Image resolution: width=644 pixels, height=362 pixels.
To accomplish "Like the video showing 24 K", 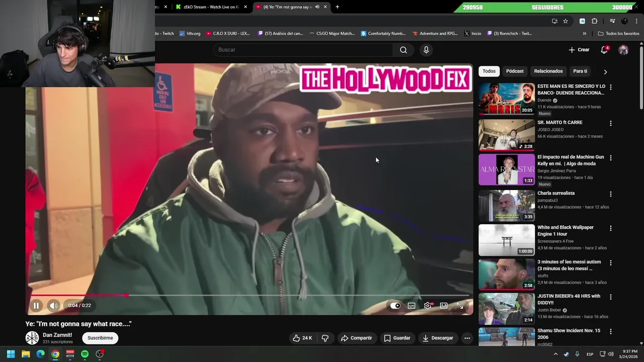I will [302, 338].
